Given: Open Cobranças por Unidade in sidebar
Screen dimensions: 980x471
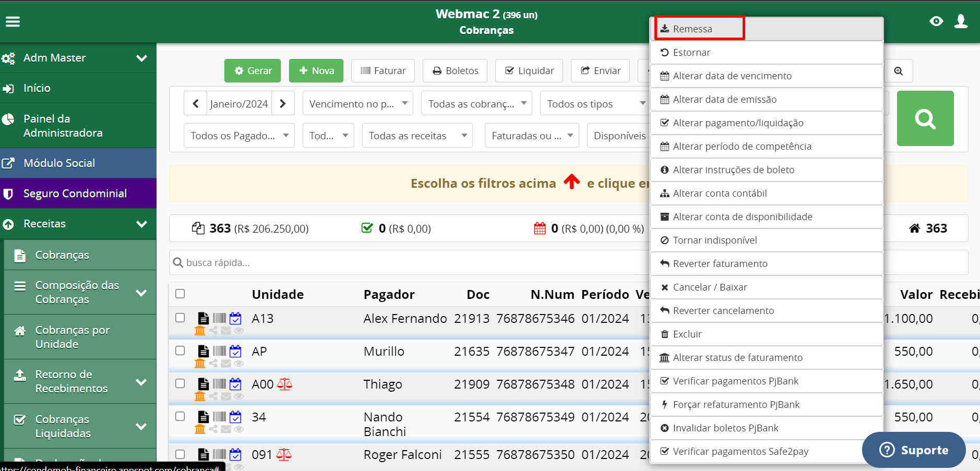Looking at the screenshot, I should pyautogui.click(x=80, y=337).
